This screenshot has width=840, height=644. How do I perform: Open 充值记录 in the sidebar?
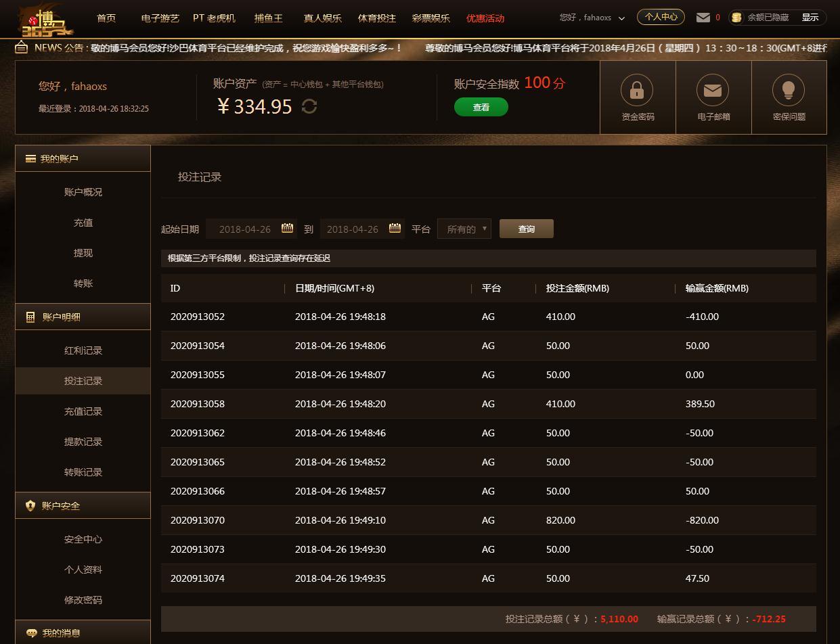(83, 411)
